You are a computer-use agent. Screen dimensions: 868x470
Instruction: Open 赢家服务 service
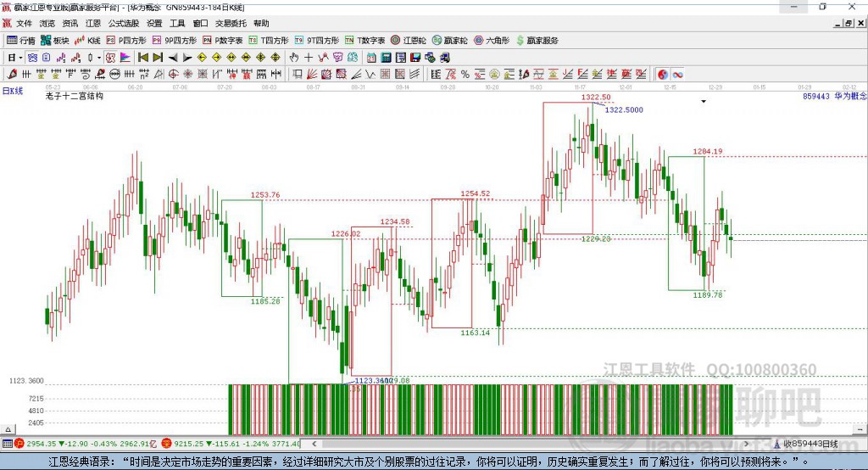[x=537, y=41]
